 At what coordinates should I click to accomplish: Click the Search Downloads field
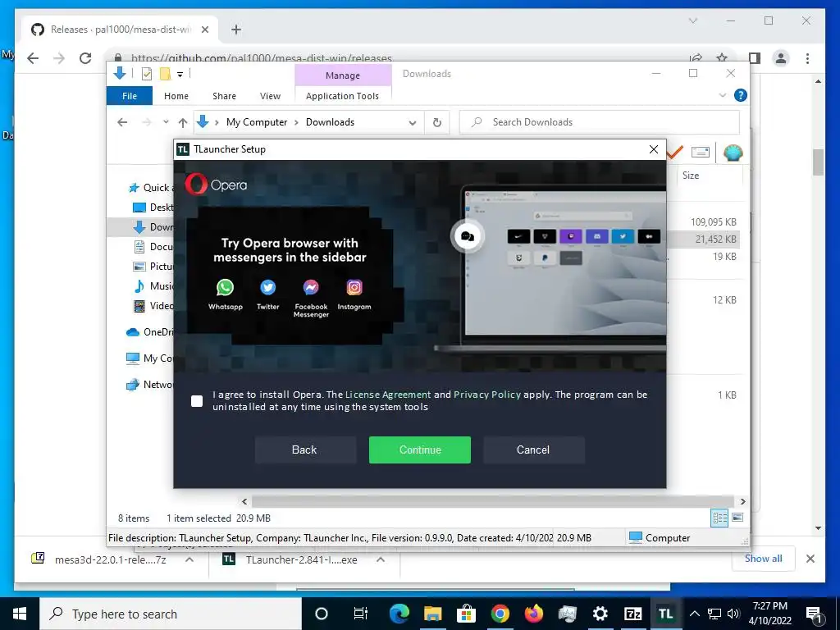(x=600, y=122)
